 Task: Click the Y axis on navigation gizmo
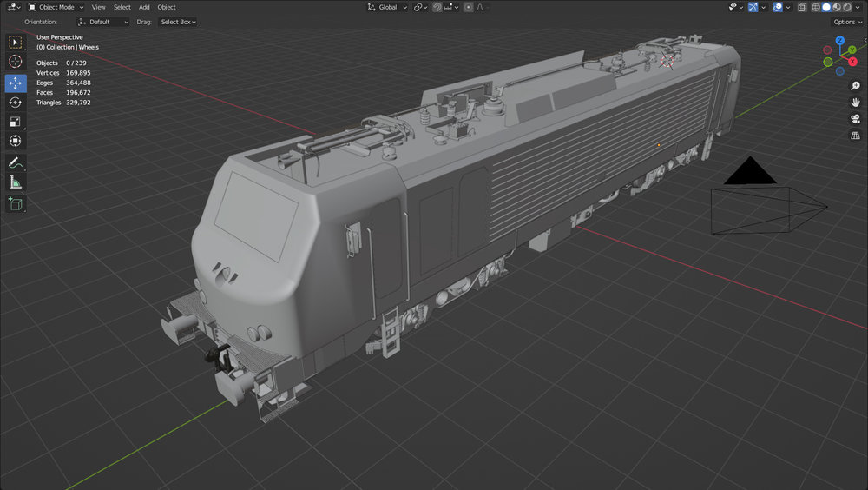[852, 50]
